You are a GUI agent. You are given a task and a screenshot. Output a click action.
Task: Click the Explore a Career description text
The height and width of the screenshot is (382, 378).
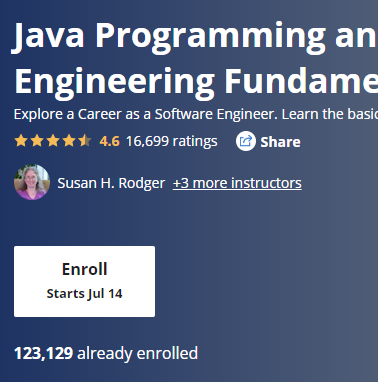(196, 114)
